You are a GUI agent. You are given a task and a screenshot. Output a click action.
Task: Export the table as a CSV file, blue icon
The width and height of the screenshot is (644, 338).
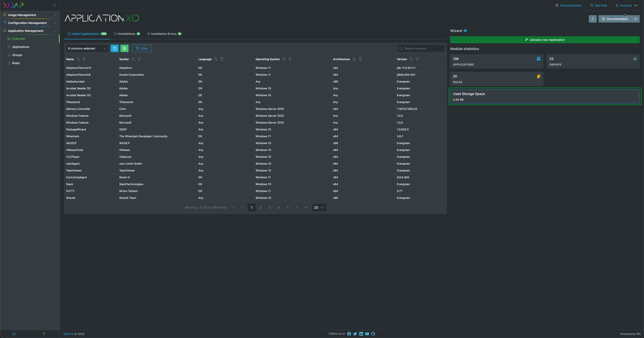[x=115, y=48]
